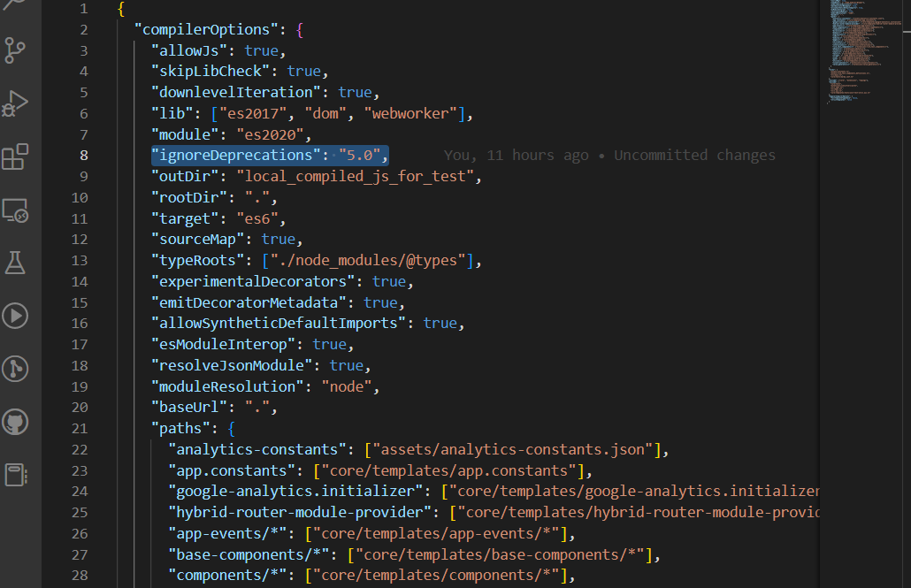Open the GitHub view in the sidebar

pos(16,422)
